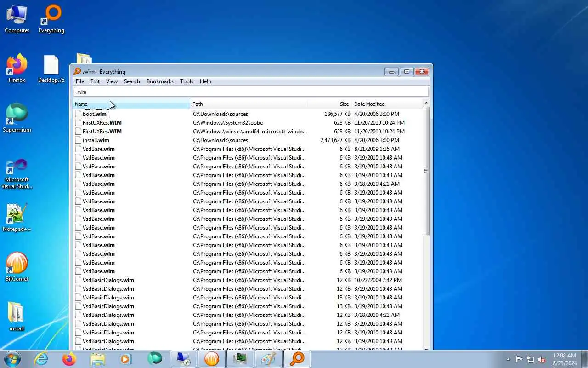Select the Notepad++ desktop shortcut
588x368 pixels.
tap(17, 218)
